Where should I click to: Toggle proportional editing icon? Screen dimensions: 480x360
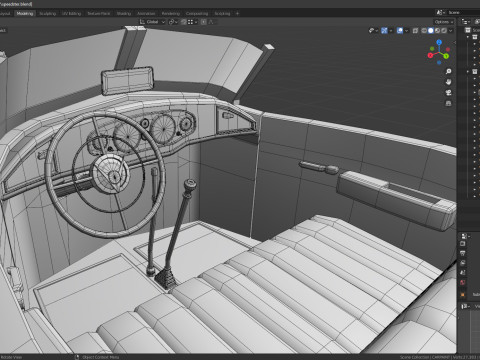(204, 22)
